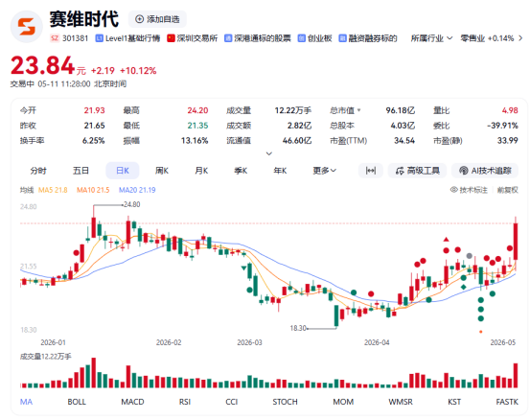Toggle the MA20 21.19 line label
Viewport: 530px width, 420px height.
[x=137, y=190]
